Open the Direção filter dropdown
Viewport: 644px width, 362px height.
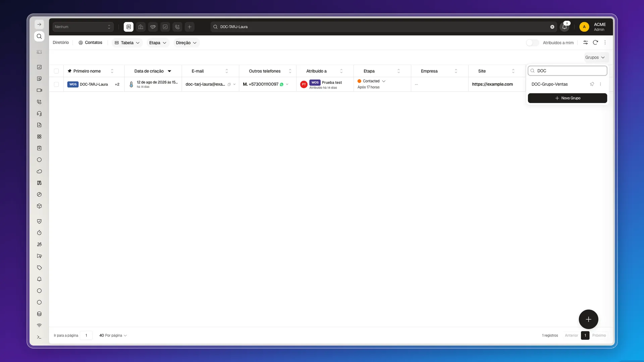186,43
